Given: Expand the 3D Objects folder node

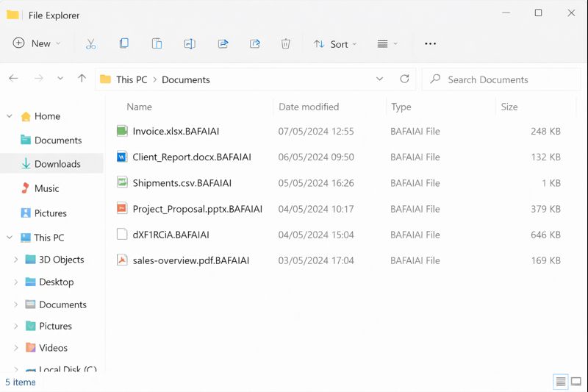Looking at the screenshot, I should tap(15, 259).
